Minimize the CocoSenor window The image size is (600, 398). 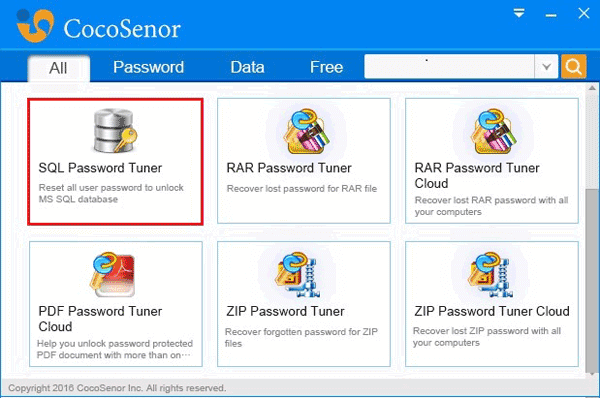551,15
